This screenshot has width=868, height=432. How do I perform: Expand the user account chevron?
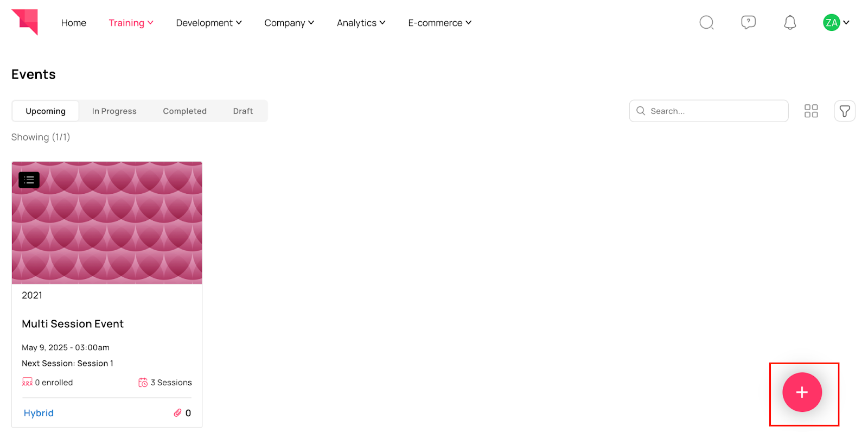846,22
